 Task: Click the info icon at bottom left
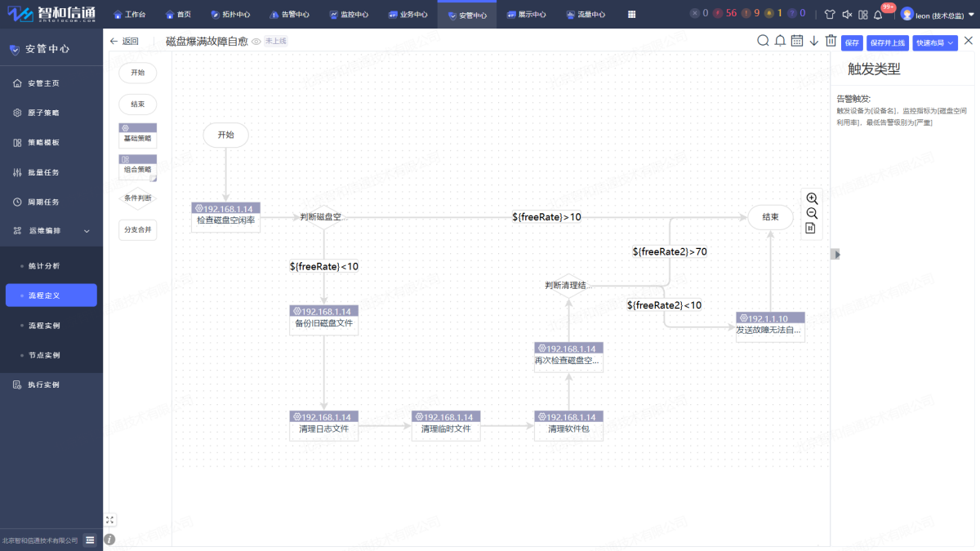point(109,540)
